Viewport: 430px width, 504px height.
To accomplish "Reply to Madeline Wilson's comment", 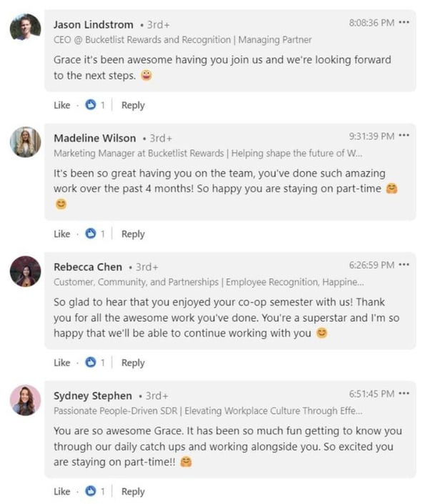I will [x=133, y=234].
